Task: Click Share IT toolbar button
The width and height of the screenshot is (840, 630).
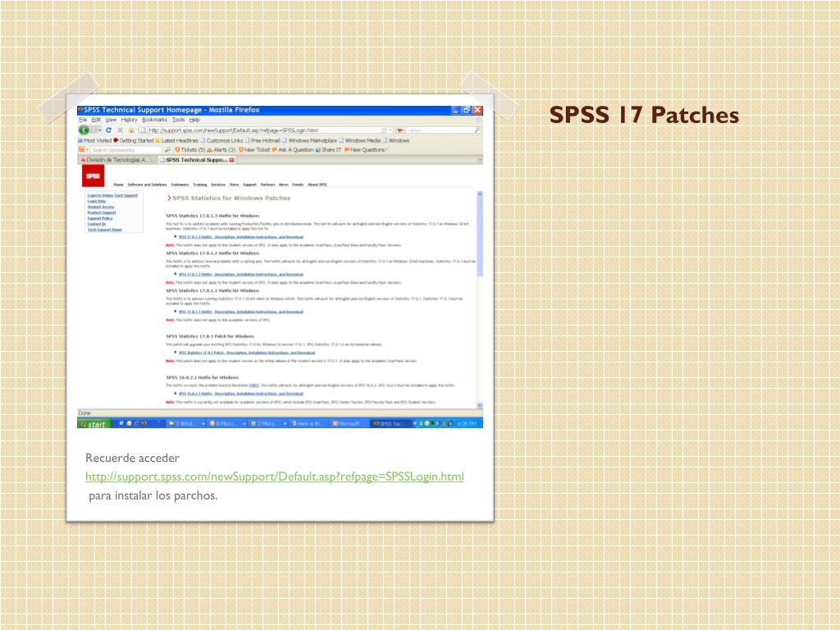Action: click(x=328, y=150)
